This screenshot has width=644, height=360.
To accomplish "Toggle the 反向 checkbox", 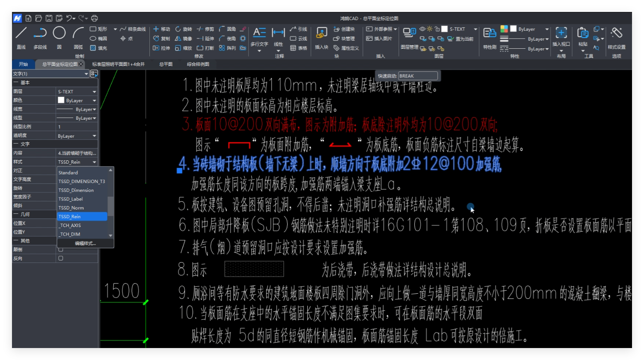I will point(61,258).
